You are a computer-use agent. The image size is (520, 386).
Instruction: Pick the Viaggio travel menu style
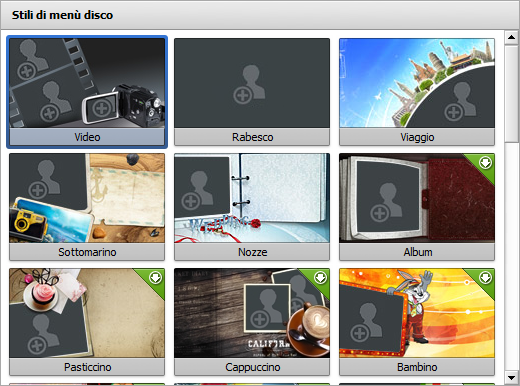(417, 83)
